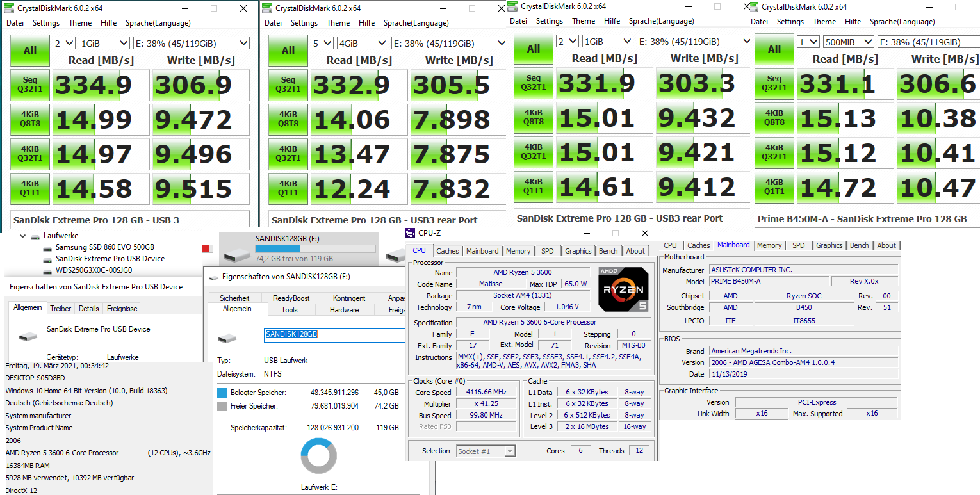Switch to Tools tab in SANDISK128GB properties
The image size is (980, 495).
coord(290,310)
